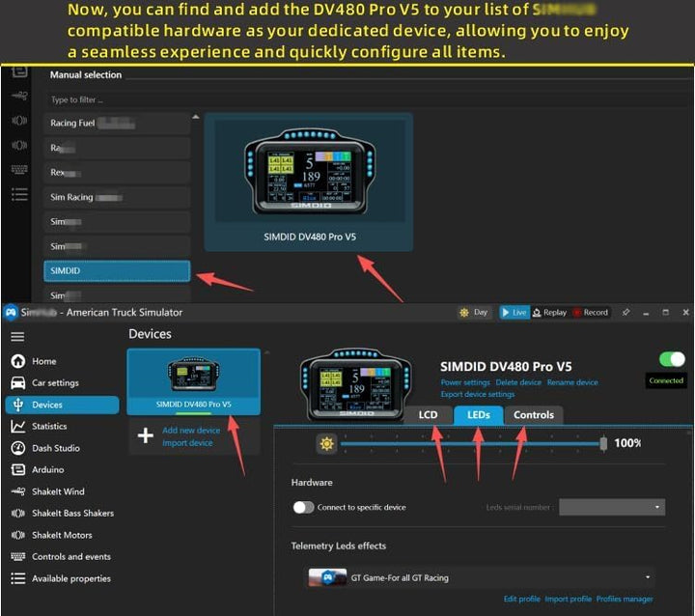The height and width of the screenshot is (616, 695).
Task: Click the Export device settings link
Action: click(478, 394)
